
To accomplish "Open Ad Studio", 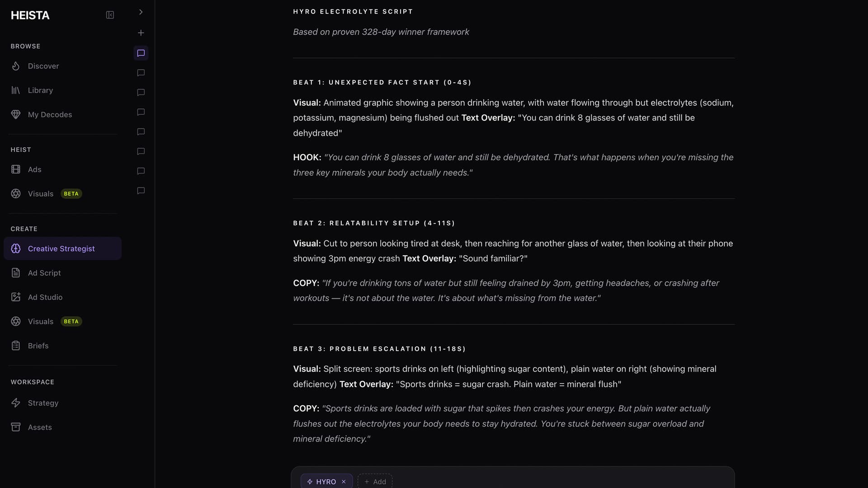I will pos(45,297).
